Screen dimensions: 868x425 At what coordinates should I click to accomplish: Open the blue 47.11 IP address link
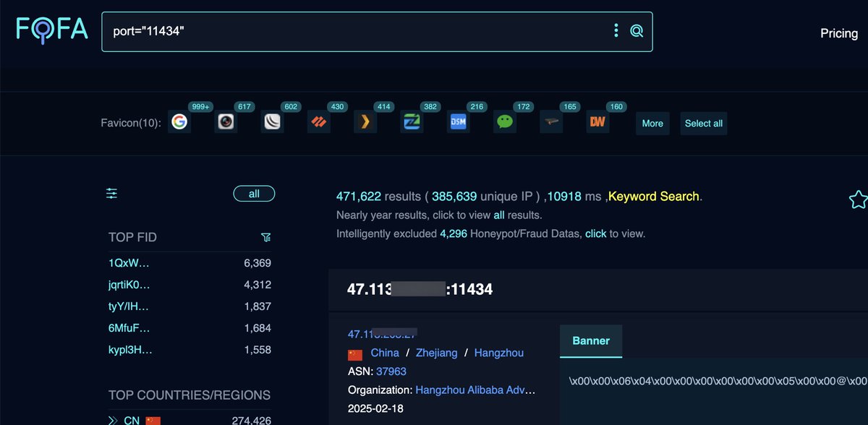pyautogui.click(x=383, y=334)
